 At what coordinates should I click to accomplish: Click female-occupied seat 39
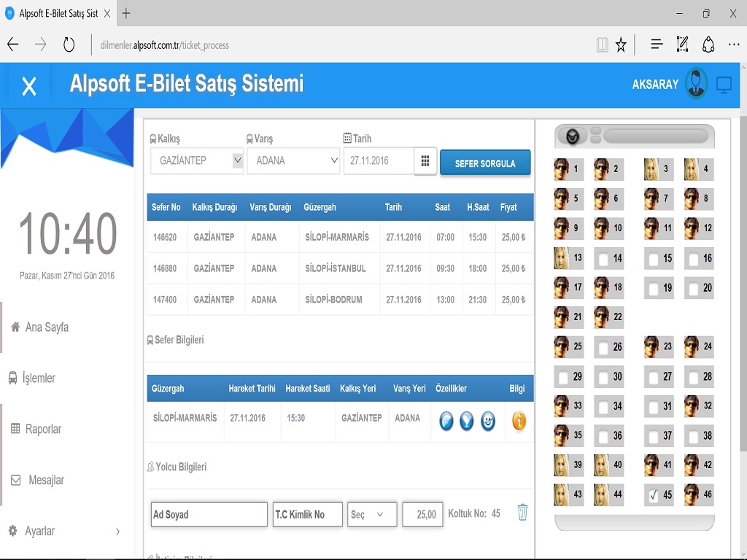[x=568, y=464]
